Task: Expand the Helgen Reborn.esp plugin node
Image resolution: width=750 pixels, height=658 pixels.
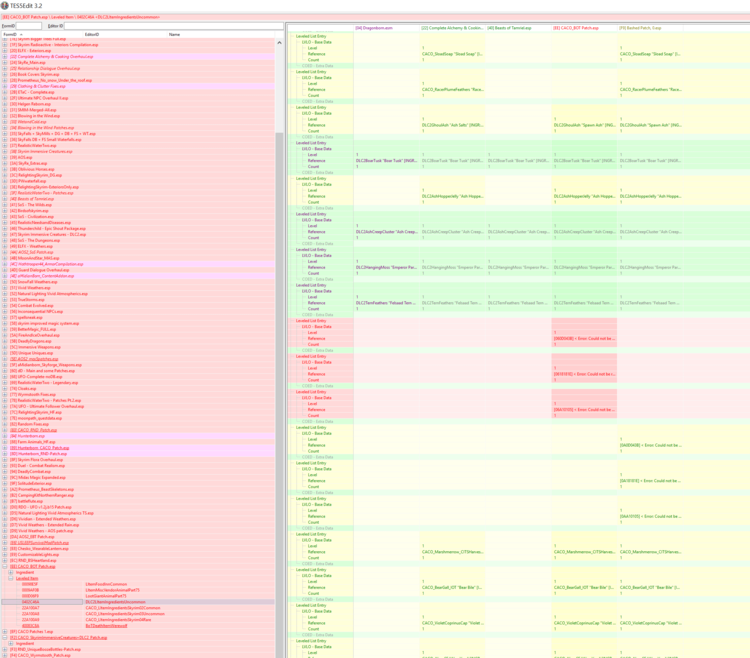Action: (5, 104)
